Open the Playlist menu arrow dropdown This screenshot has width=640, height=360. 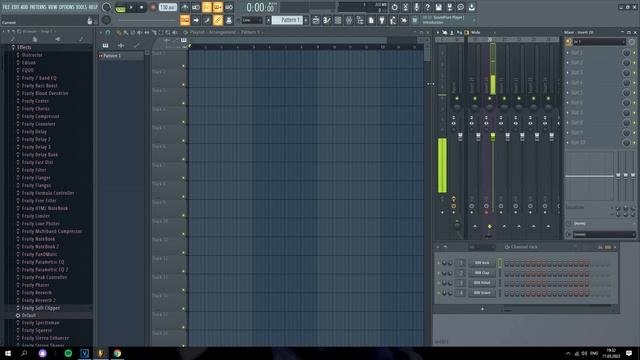click(101, 32)
